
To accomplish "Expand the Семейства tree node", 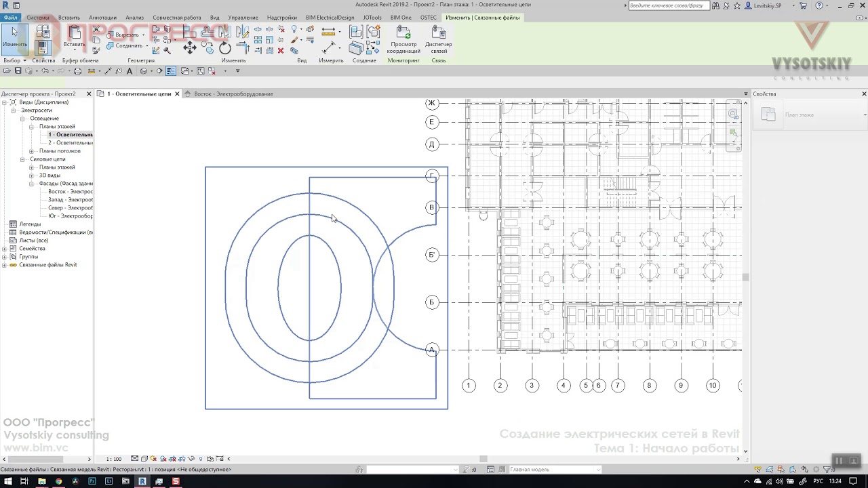I will pos(5,249).
